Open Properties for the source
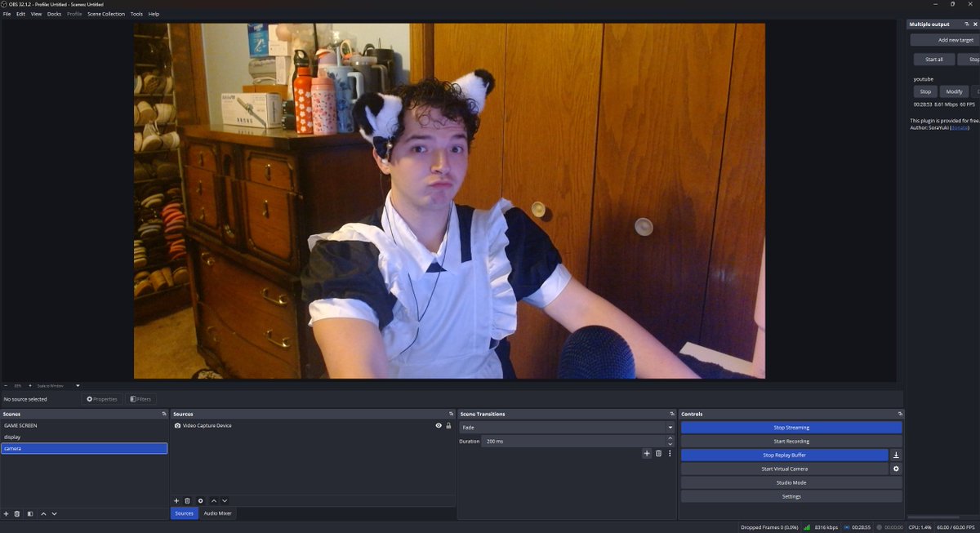Screen dimensions: 980x533 point(102,399)
